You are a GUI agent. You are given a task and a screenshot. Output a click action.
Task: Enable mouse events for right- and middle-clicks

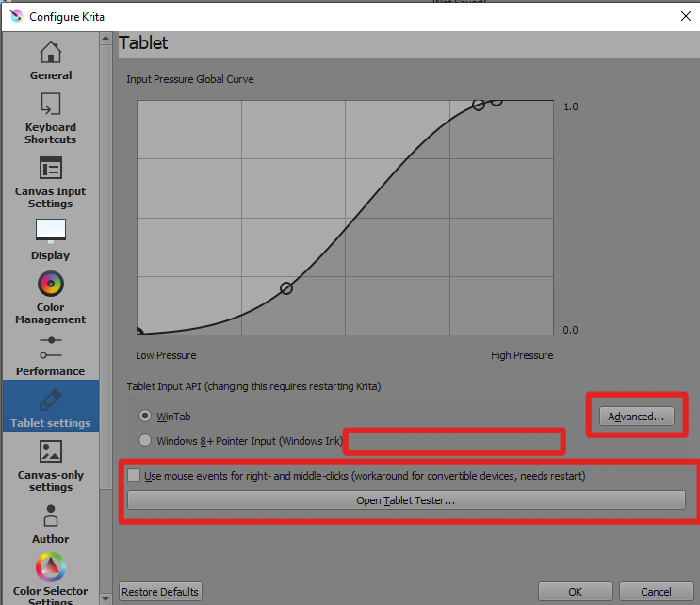134,475
